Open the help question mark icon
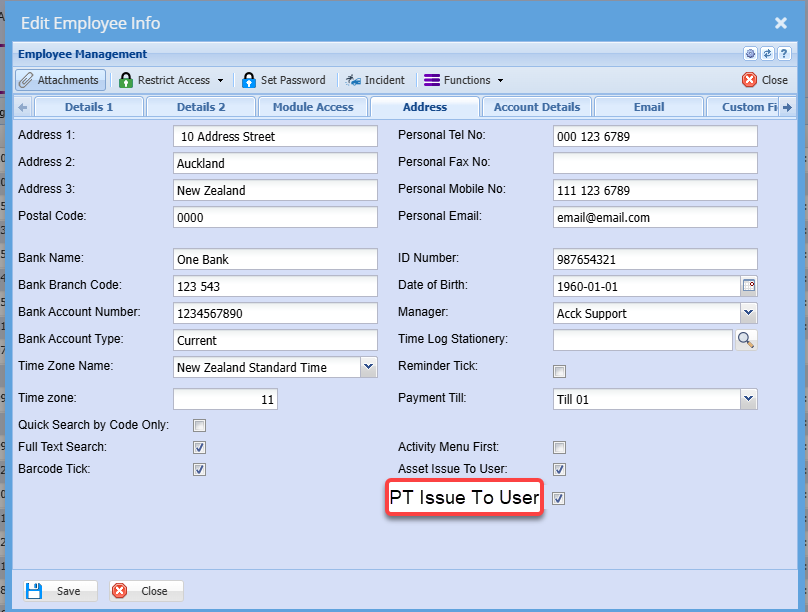The height and width of the screenshot is (612, 808). (x=784, y=54)
